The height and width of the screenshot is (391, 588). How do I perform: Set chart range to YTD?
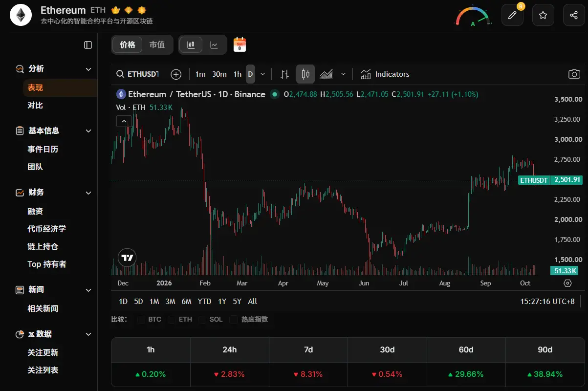click(204, 302)
